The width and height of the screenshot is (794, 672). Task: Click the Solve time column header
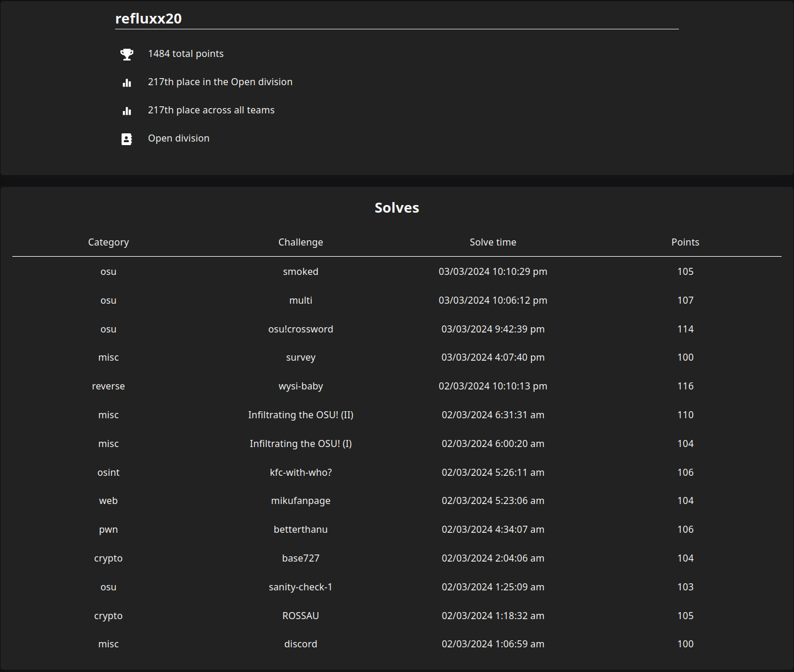click(x=493, y=242)
